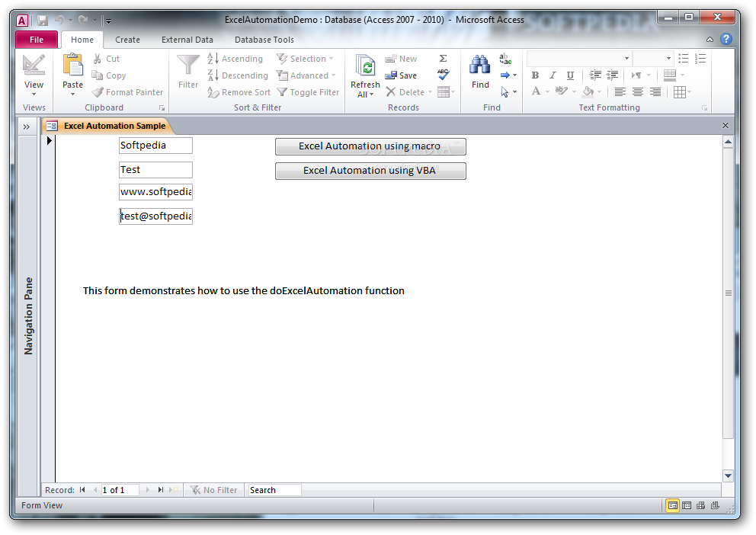This screenshot has width=756, height=535.
Task: Run the Spelling check (ABC checkmark) icon
Action: 443,75
